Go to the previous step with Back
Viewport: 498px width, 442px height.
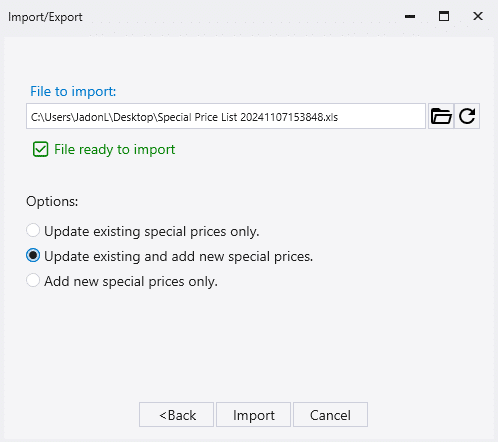[x=176, y=415]
